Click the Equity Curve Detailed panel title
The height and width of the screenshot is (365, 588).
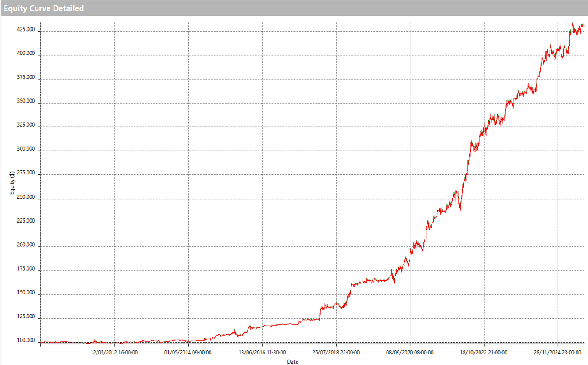[x=44, y=8]
